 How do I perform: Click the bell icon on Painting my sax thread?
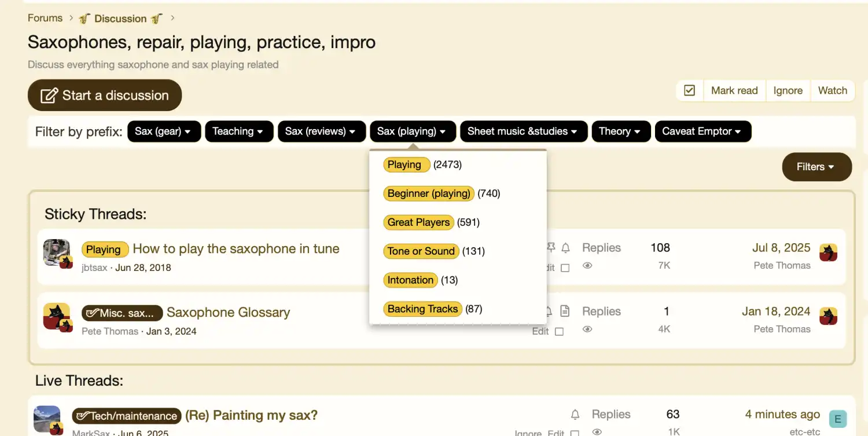click(x=575, y=415)
